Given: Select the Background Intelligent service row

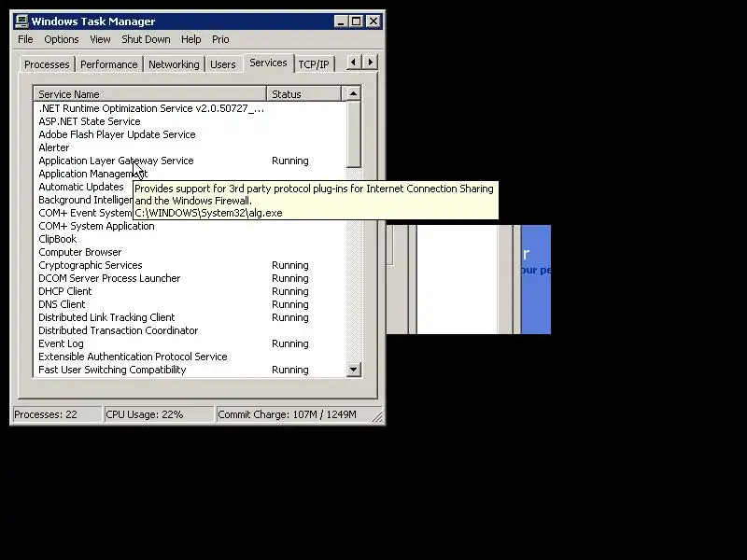Looking at the screenshot, I should [85, 200].
